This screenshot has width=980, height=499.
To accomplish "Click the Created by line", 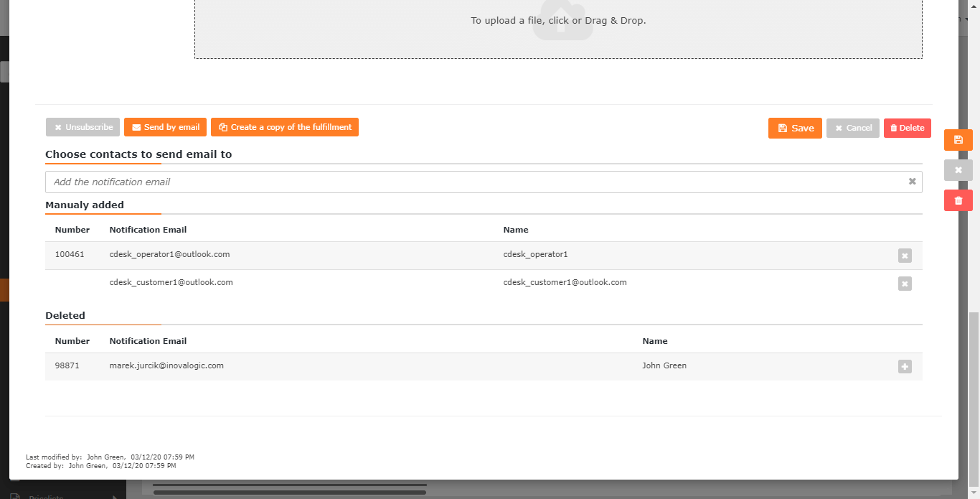I will [100, 465].
